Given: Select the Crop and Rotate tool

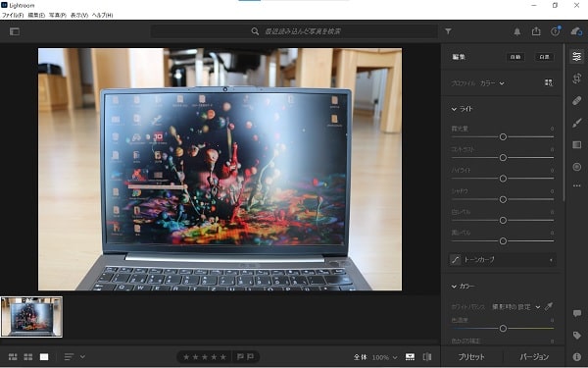Looking at the screenshot, I should (x=577, y=79).
